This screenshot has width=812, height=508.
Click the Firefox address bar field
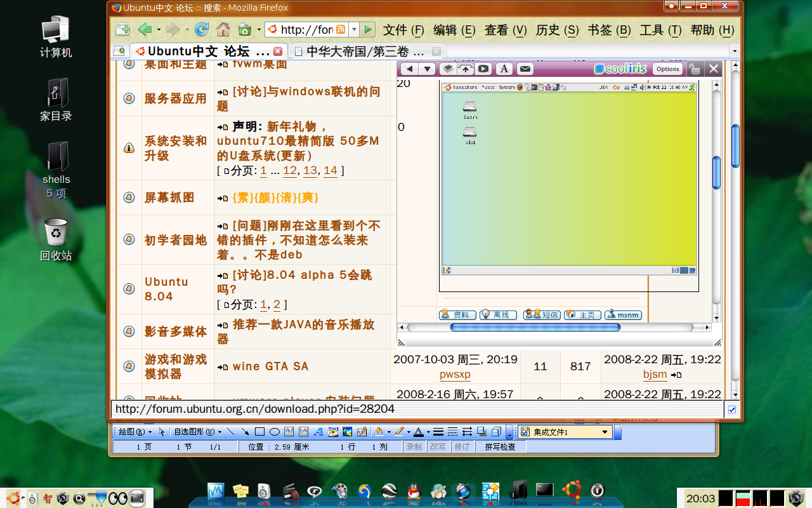pos(307,30)
